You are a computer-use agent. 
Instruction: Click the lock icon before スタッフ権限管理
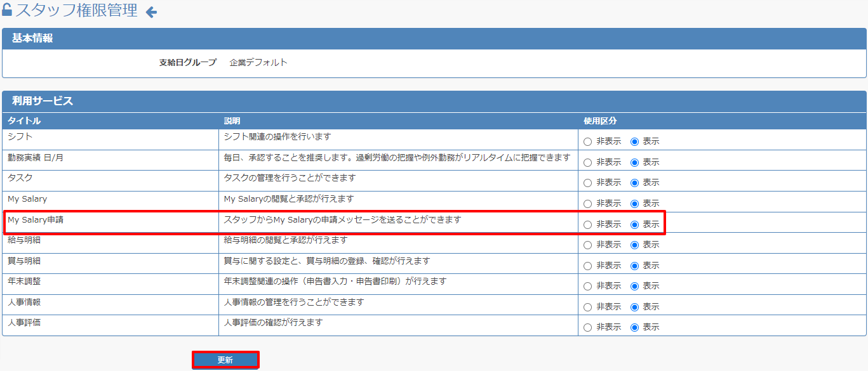(7, 10)
